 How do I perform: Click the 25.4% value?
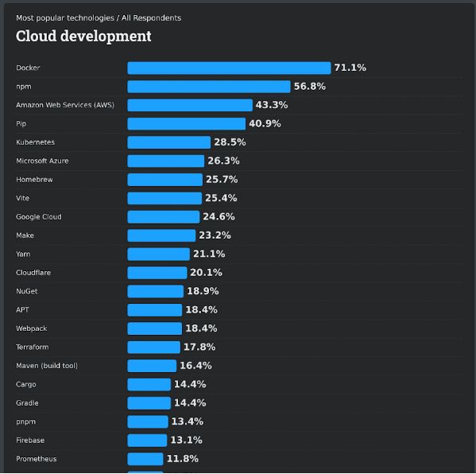click(x=221, y=198)
